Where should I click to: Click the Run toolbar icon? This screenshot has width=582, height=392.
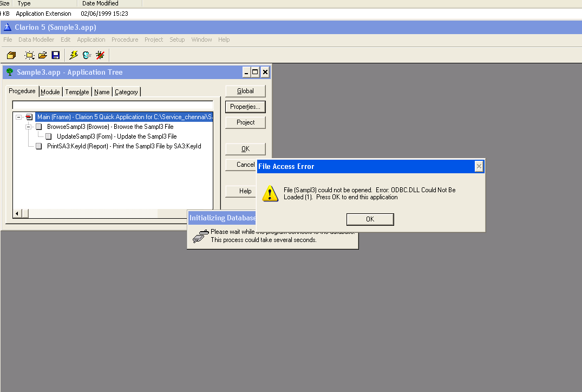[x=87, y=55]
